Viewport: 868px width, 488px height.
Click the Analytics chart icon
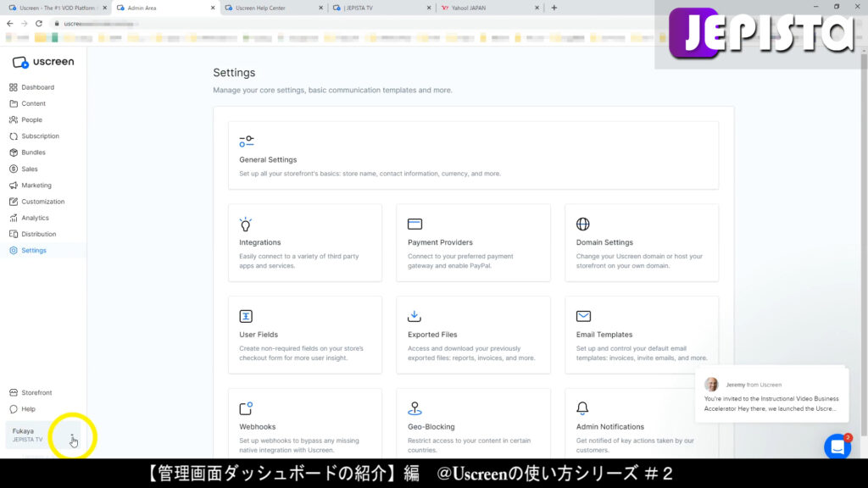tap(14, 218)
